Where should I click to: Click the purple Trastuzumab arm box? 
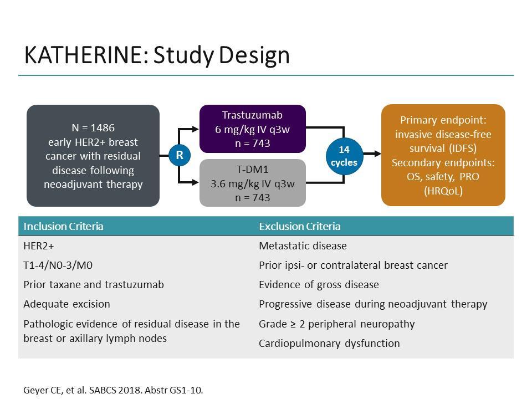(x=253, y=129)
